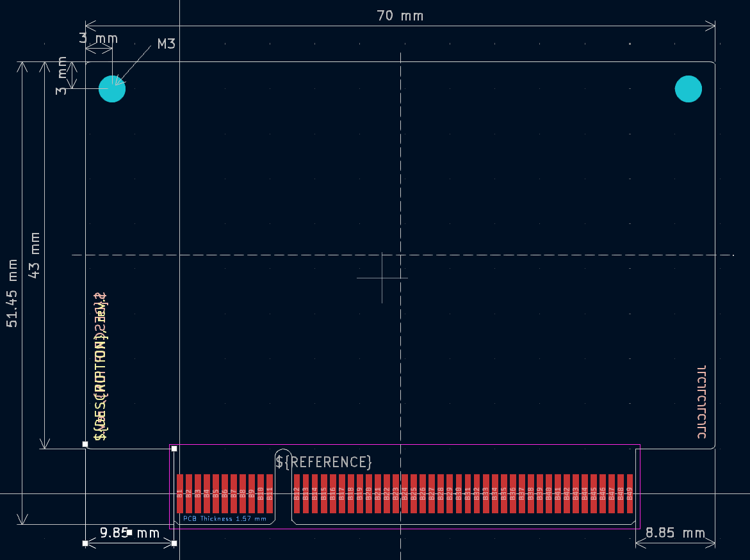The width and height of the screenshot is (750, 560).
Task: Select the ${REFERENCE} text field
Action: tap(323, 461)
